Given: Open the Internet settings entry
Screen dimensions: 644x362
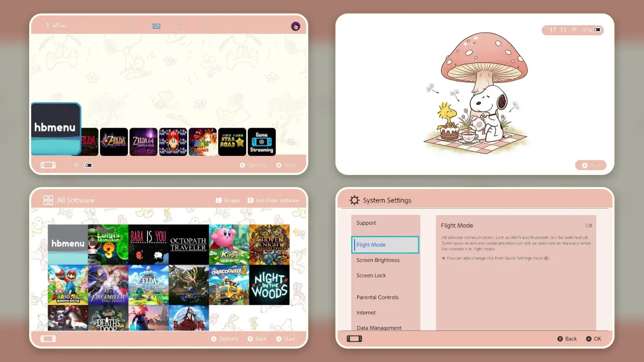Looking at the screenshot, I should (x=366, y=312).
